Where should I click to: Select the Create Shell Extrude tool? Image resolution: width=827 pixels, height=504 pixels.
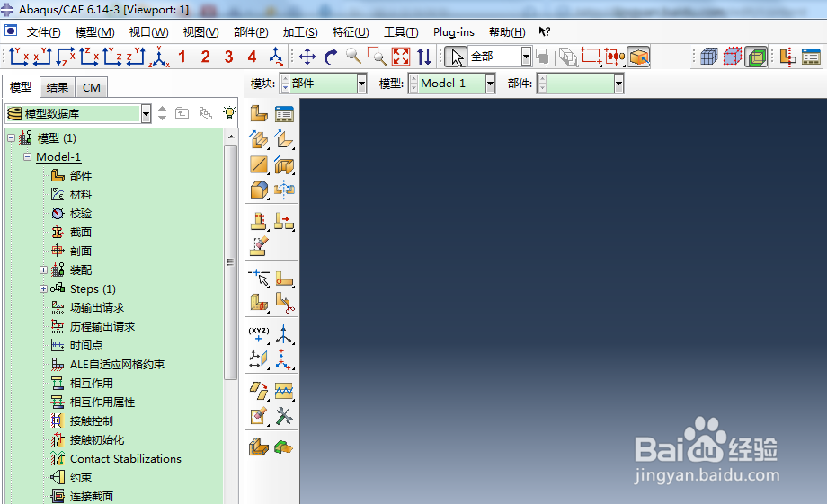[284, 139]
